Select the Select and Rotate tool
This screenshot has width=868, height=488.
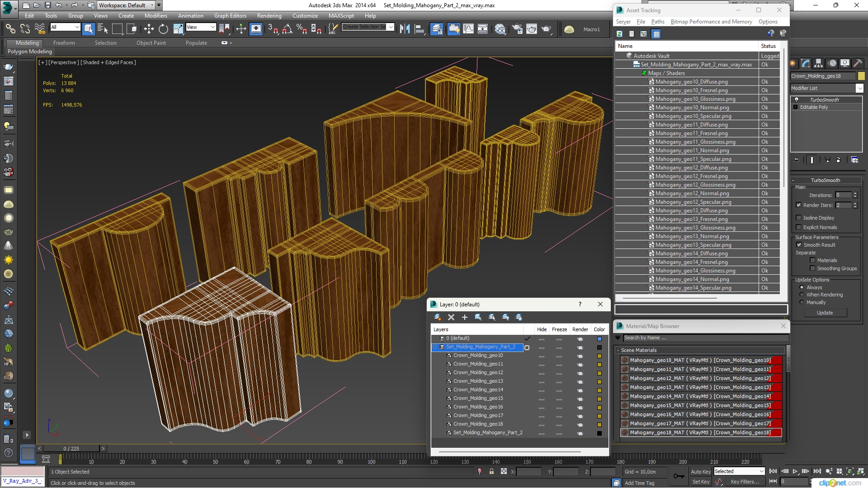pyautogui.click(x=163, y=29)
